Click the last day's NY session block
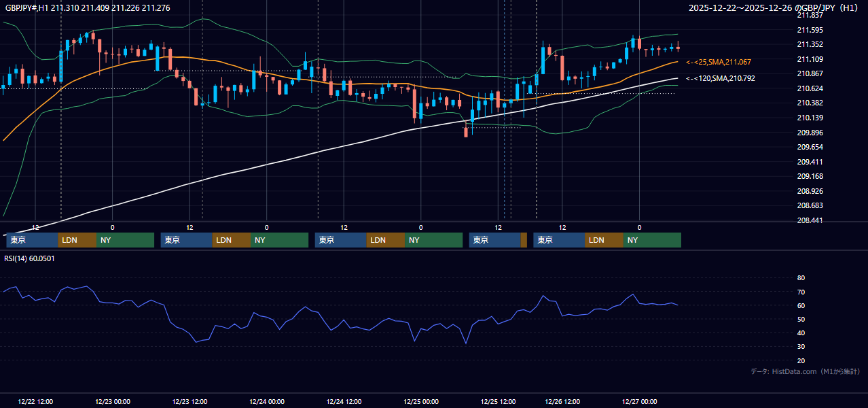This screenshot has height=408, width=868. click(x=652, y=240)
